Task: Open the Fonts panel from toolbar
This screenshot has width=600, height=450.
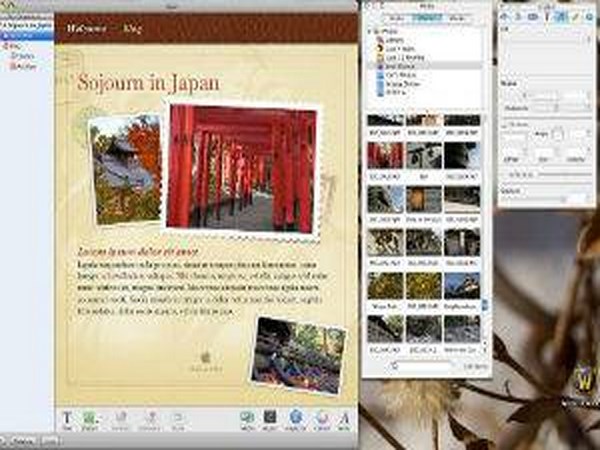Action: point(345,419)
